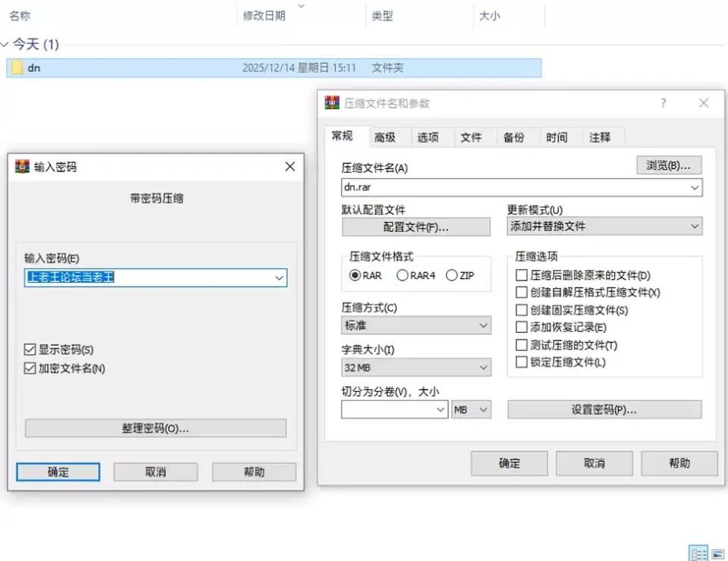Click 取消 in the 输入密码 dialog
728x561 pixels.
(155, 472)
